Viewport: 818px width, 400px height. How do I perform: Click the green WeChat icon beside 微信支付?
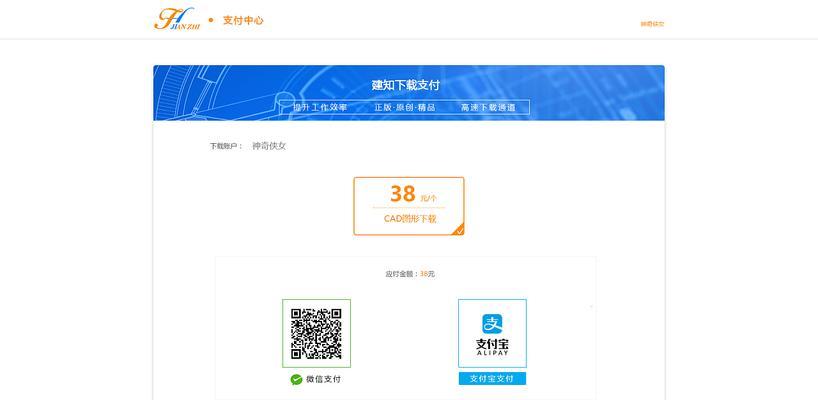coord(296,379)
